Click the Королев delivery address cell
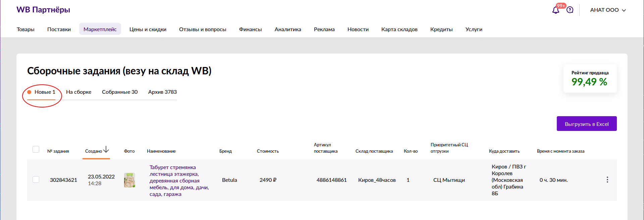Image resolution: width=644 pixels, height=220 pixels. pyautogui.click(x=509, y=180)
